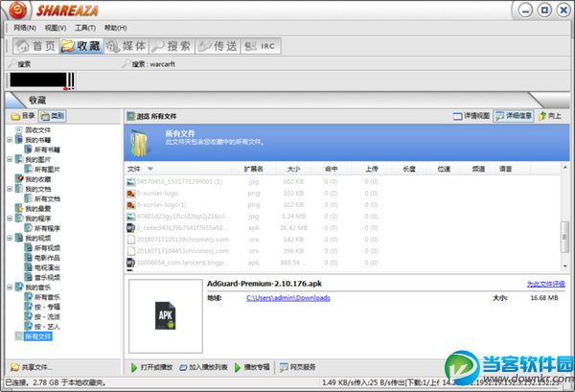Click the APK file preview thumbnail

[166, 315]
